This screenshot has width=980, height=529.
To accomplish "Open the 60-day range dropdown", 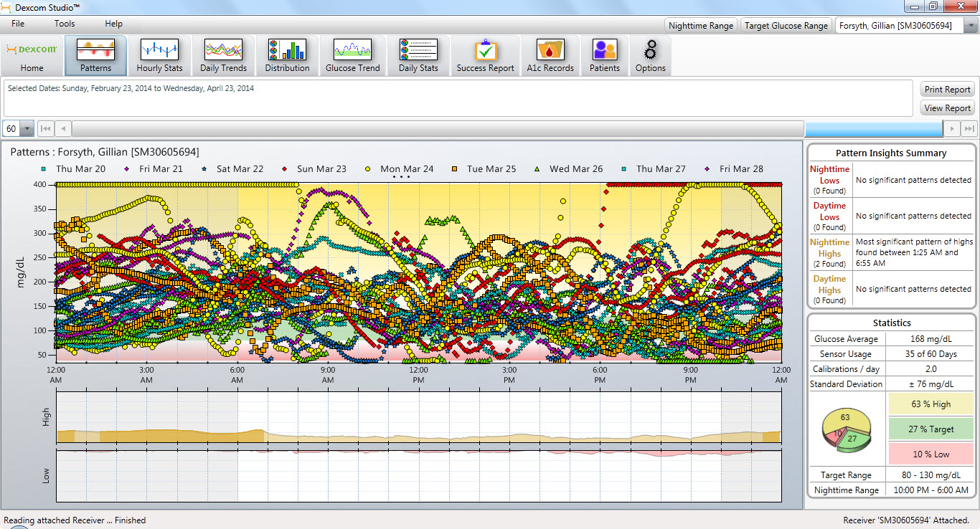I will pos(27,129).
